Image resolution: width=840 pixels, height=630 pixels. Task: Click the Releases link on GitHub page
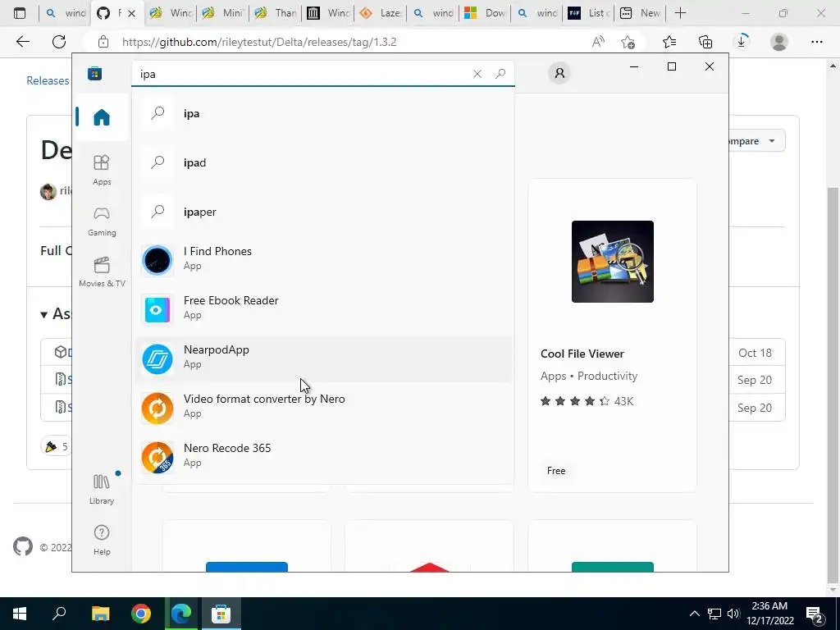(48, 80)
